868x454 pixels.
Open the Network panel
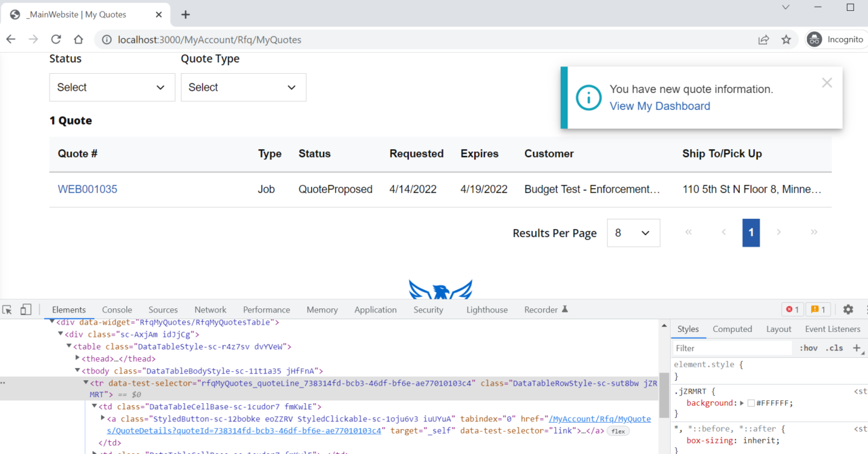(210, 310)
